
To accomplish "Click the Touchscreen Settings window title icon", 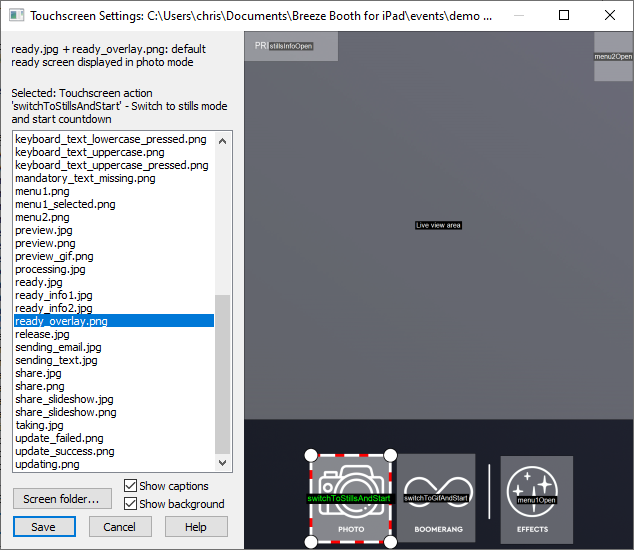I will (x=16, y=15).
